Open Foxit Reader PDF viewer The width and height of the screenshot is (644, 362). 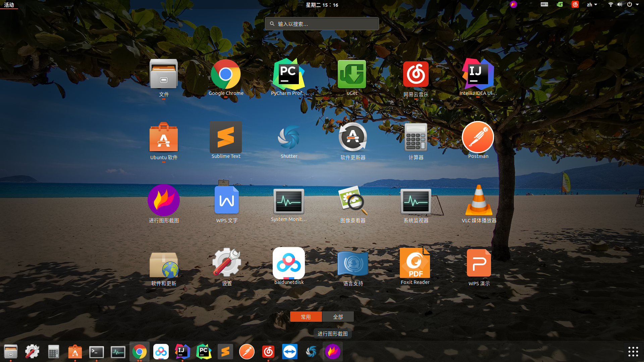point(415,263)
